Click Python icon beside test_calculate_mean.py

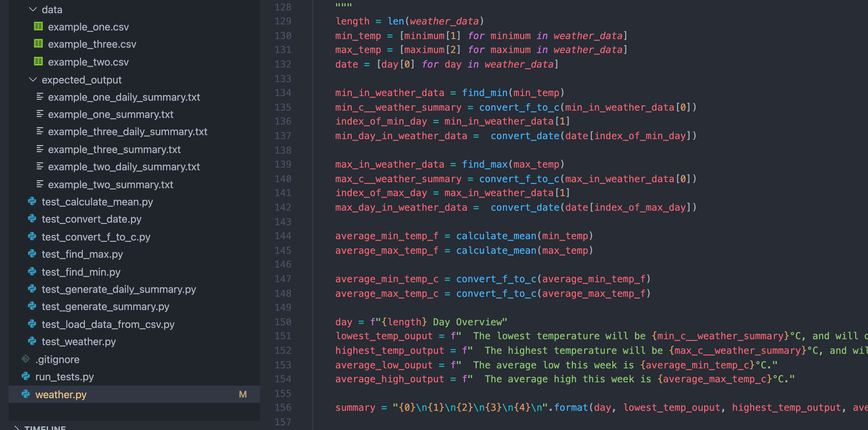(x=32, y=201)
